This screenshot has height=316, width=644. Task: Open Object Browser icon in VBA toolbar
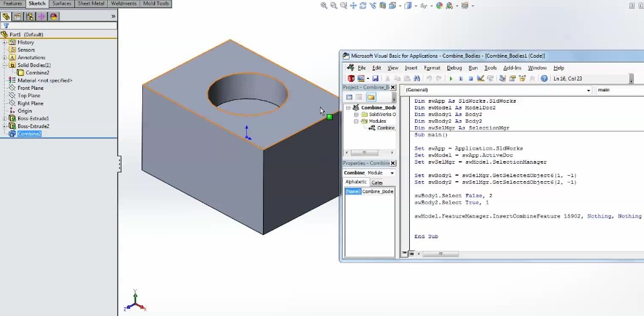pyautogui.click(x=522, y=78)
